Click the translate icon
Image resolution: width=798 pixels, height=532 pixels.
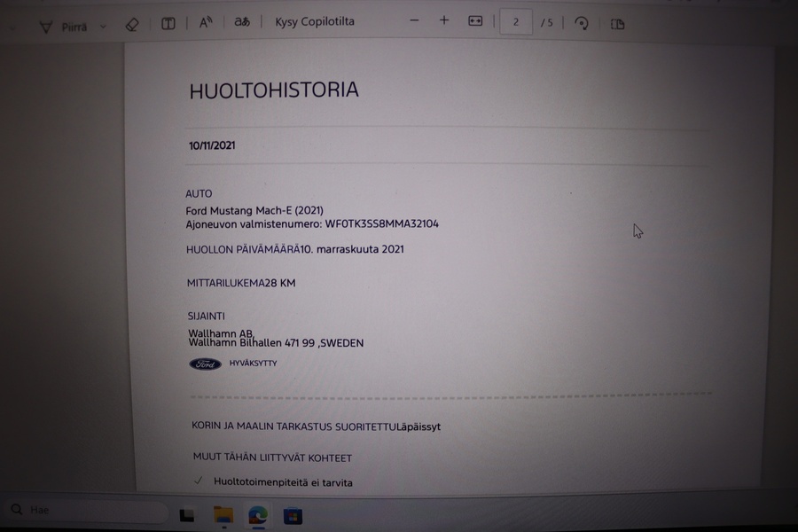point(242,22)
